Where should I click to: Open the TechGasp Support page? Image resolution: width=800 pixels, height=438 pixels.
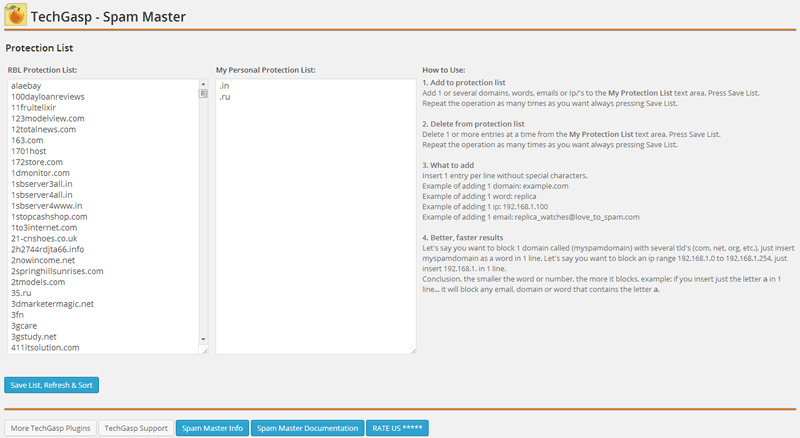coord(136,428)
